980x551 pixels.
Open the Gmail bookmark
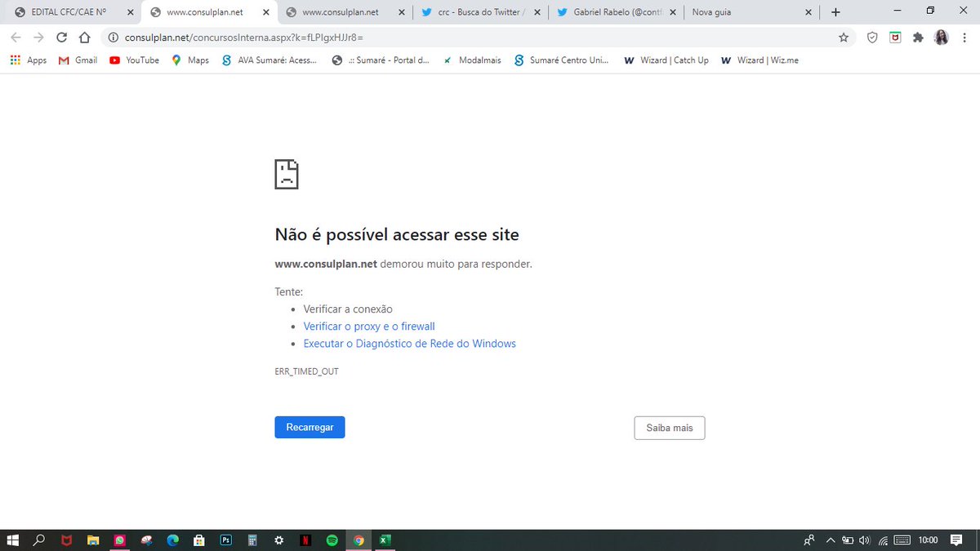click(x=78, y=60)
